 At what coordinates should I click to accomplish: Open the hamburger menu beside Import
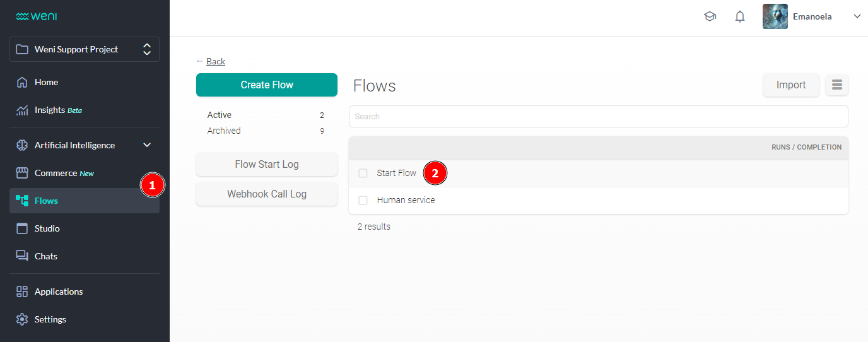point(836,85)
